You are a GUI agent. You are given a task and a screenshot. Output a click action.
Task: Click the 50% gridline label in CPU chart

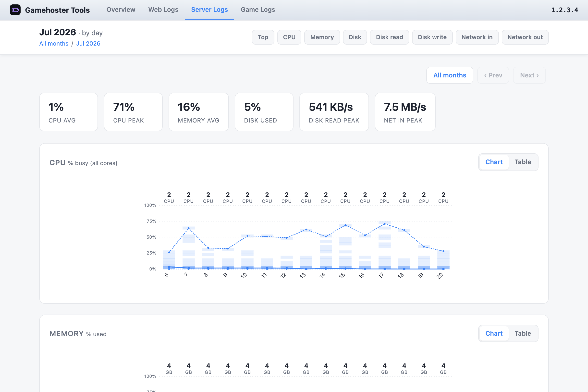151,237
